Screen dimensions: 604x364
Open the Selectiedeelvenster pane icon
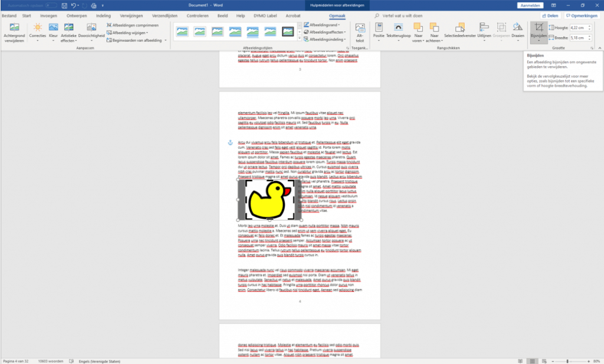click(x=459, y=32)
